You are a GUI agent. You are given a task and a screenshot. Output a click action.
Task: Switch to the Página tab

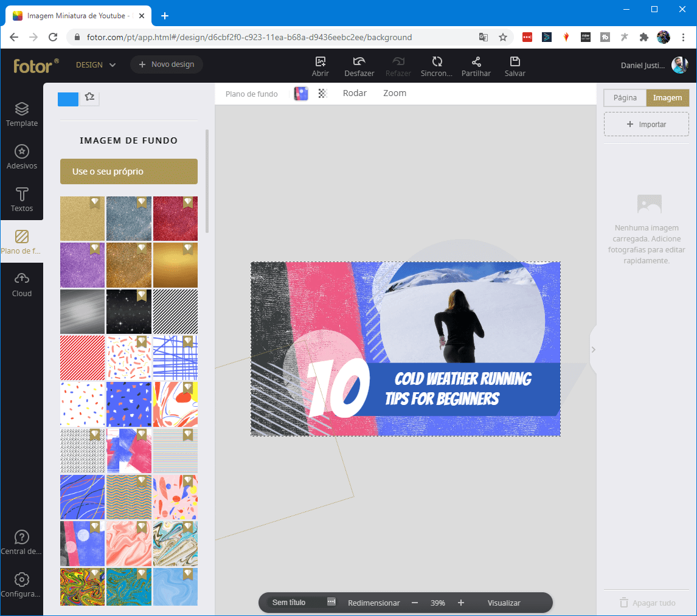click(x=625, y=97)
